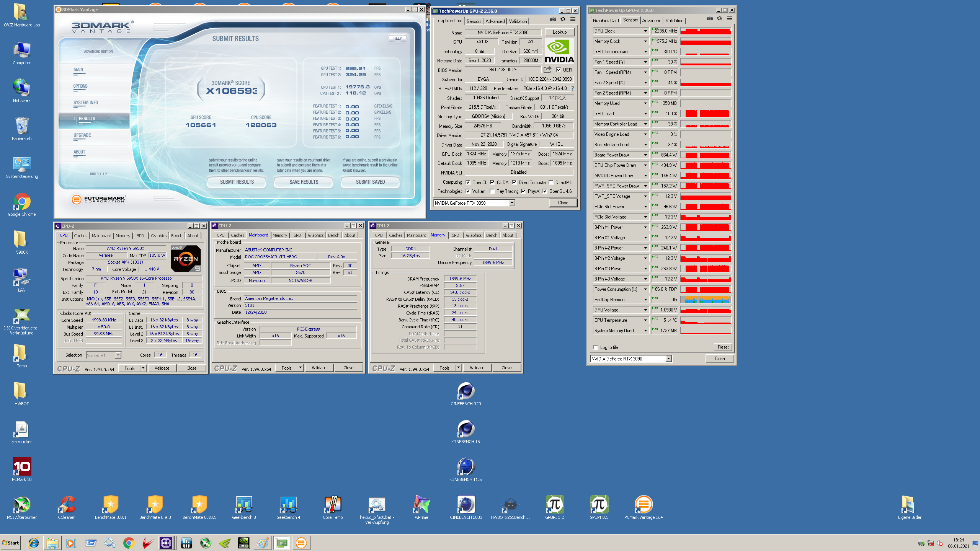This screenshot has height=551, width=980.
Task: Click the Windows Start button
Action: pyautogui.click(x=10, y=543)
